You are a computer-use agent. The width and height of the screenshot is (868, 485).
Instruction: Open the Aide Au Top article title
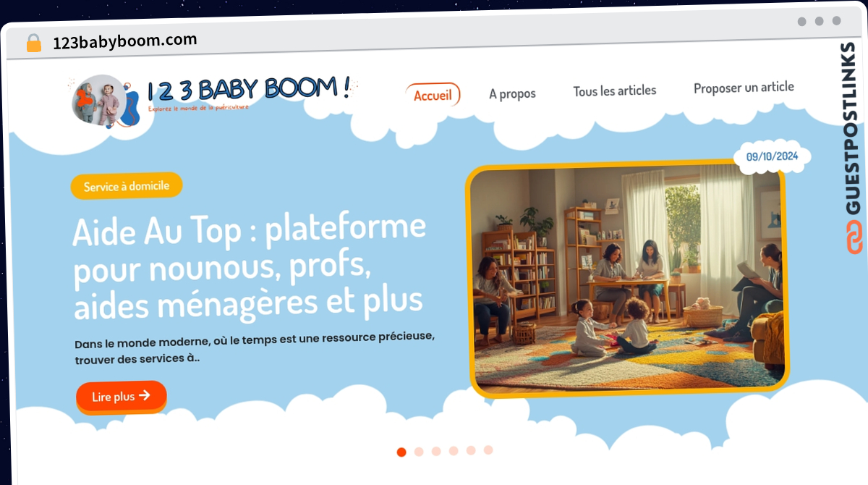click(x=250, y=266)
